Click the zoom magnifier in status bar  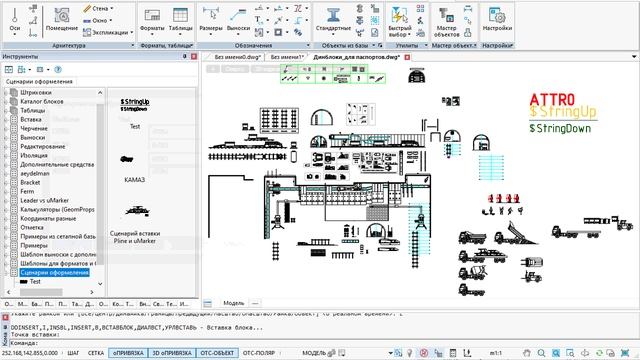[541, 353]
